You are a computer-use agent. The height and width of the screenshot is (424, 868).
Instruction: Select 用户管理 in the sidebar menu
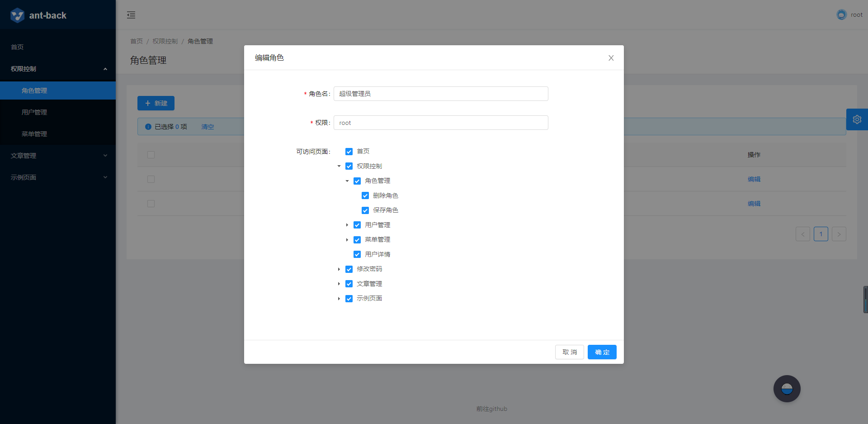pos(34,112)
